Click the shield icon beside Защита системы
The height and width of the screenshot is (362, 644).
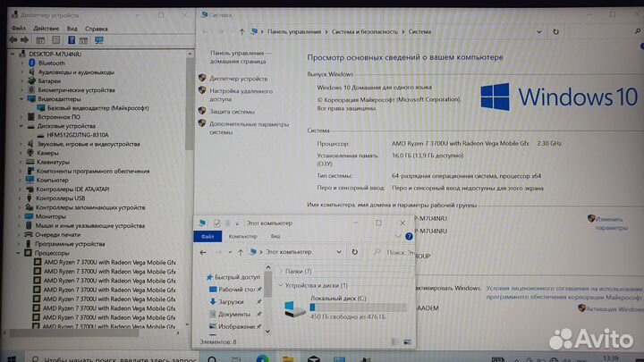pos(202,111)
